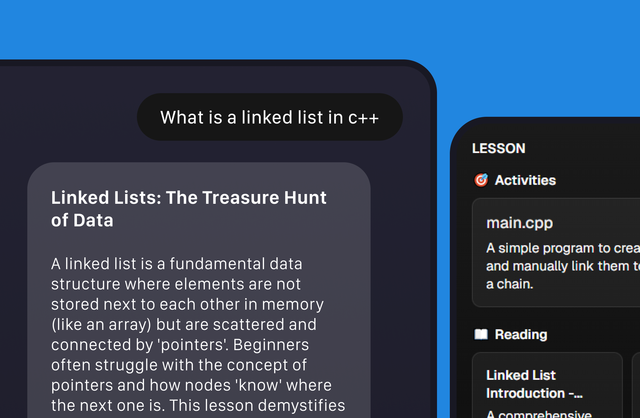Click the "A simple program" activity description
Screen dimensions: 640x418
(563, 266)
